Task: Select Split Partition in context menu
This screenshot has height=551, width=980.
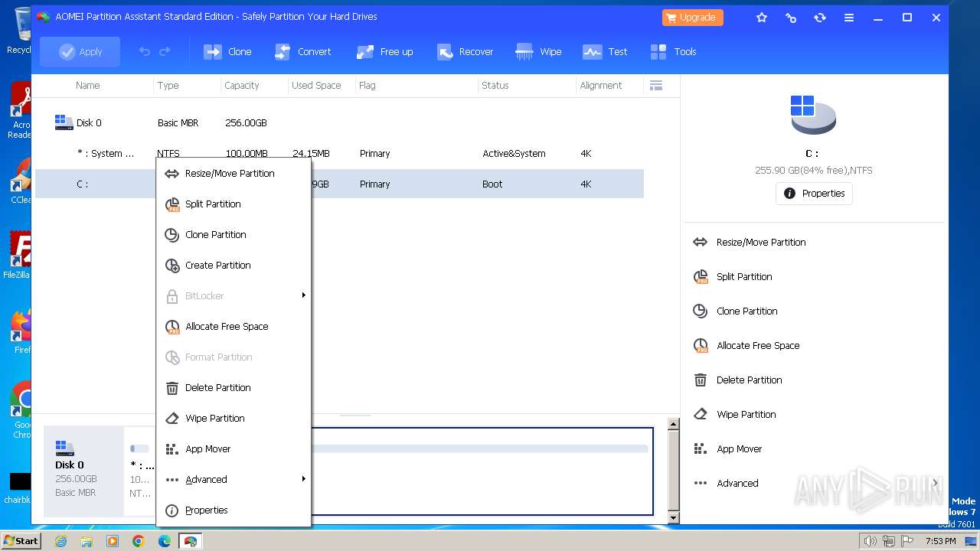Action: pyautogui.click(x=234, y=204)
